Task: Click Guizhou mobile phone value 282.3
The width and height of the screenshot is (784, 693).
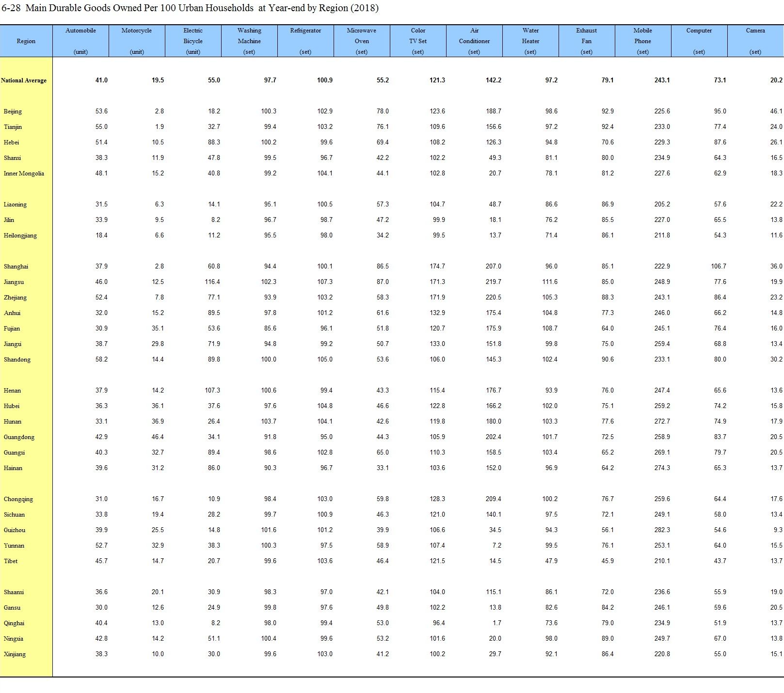Action: [662, 530]
